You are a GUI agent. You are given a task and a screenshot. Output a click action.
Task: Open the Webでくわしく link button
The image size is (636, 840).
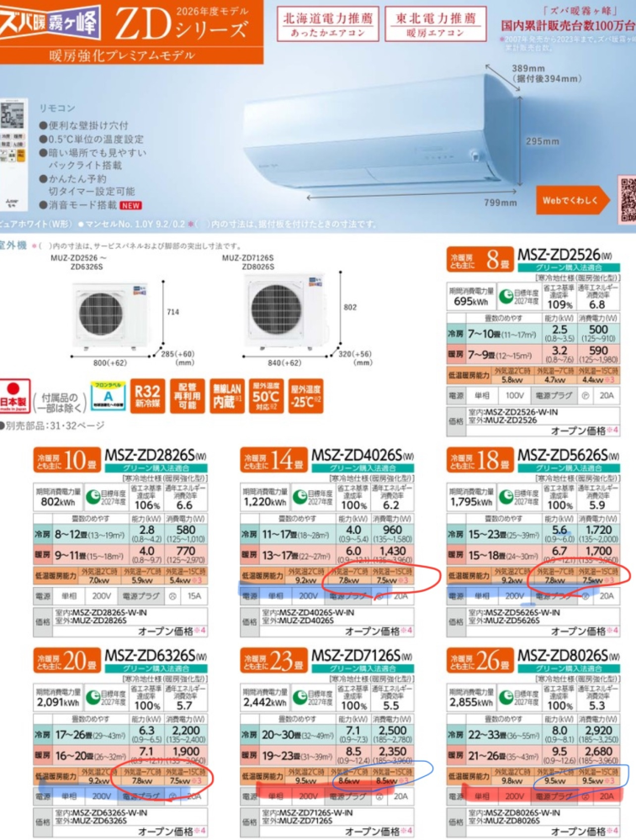tap(572, 200)
